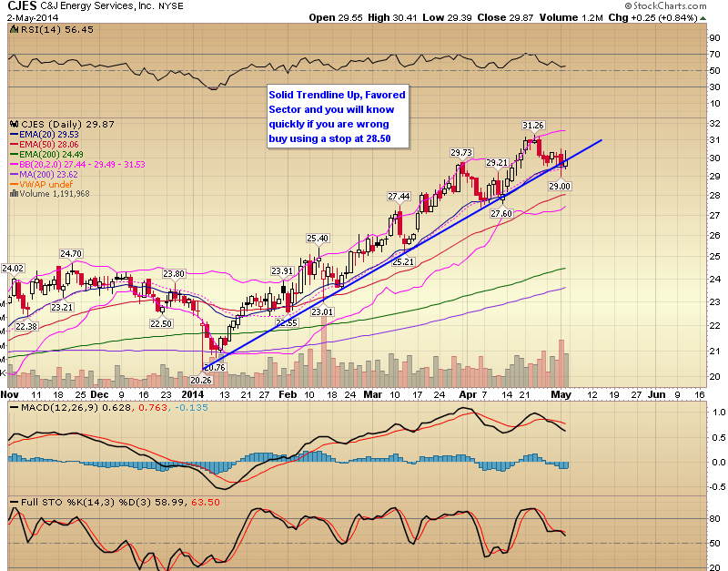Viewport: 728px width, 571px height.
Task: Click the 22.38 price low label
Action: (x=26, y=326)
